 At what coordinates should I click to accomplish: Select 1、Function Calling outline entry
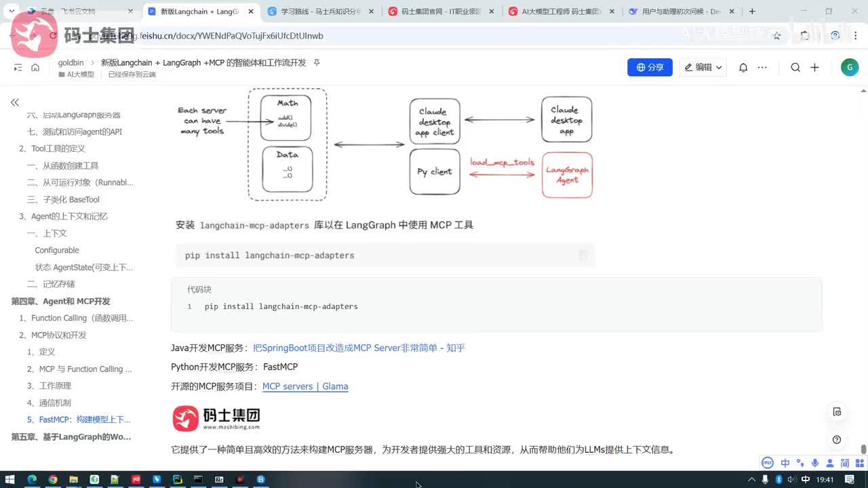tap(76, 318)
